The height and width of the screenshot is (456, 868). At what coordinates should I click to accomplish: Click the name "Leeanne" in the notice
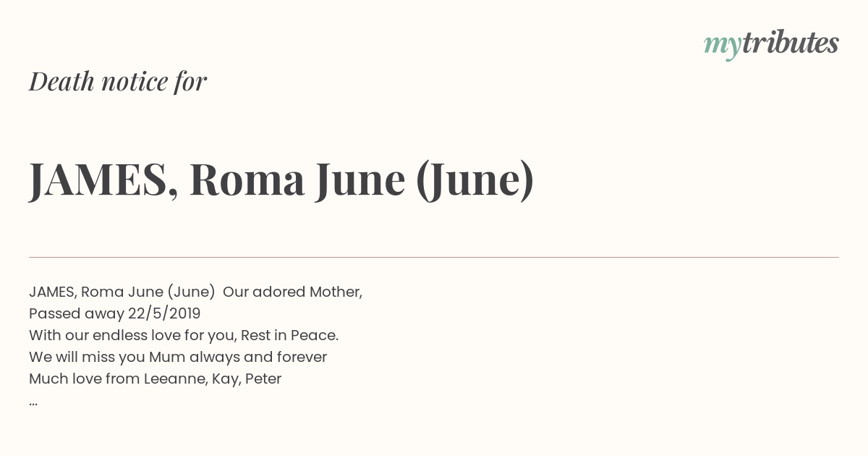coord(176,379)
